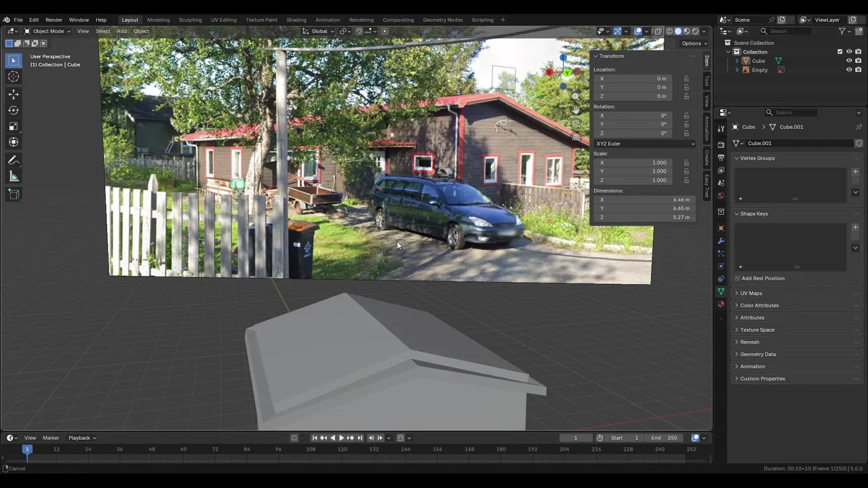Expand the UV Maps panel

click(751, 293)
